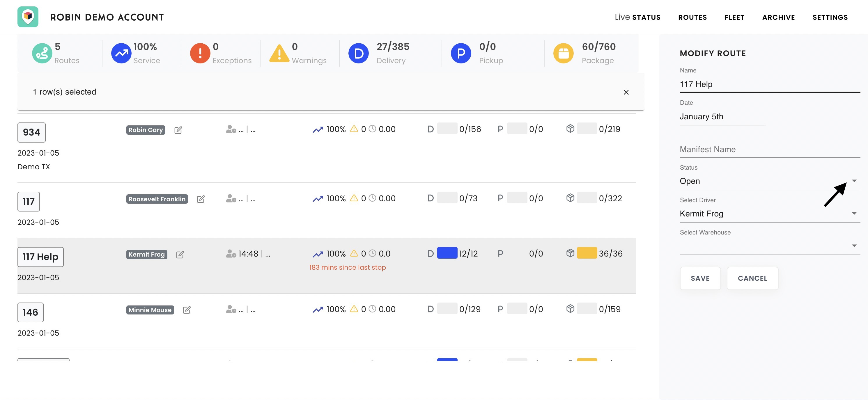Open the FLEET menu item

pyautogui.click(x=735, y=17)
